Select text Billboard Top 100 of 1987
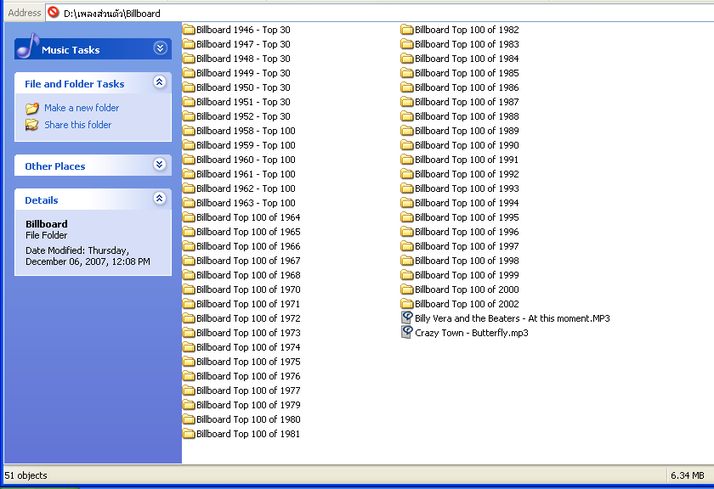 pos(467,102)
